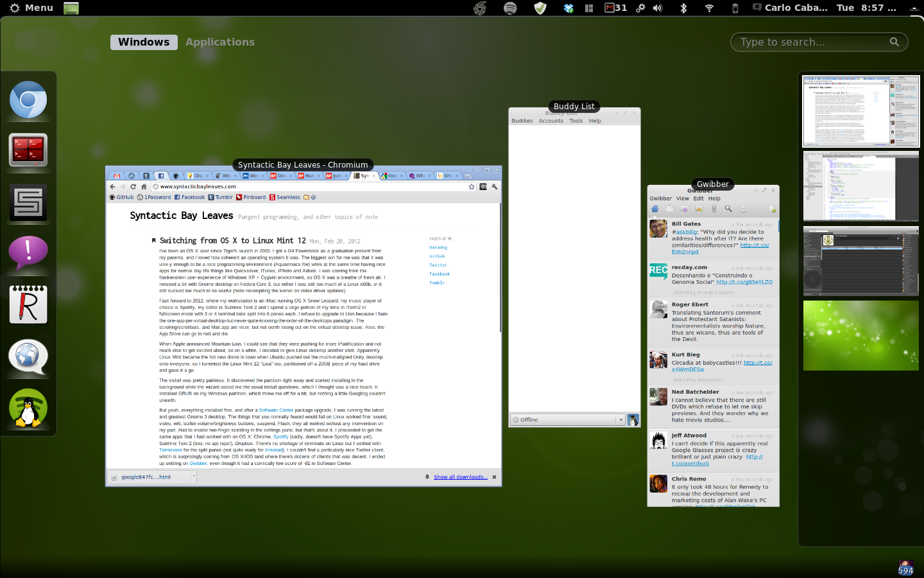This screenshot has width=924, height=578.
Task: Select the Gmail pinned tab in Chromium
Action: coord(116,175)
